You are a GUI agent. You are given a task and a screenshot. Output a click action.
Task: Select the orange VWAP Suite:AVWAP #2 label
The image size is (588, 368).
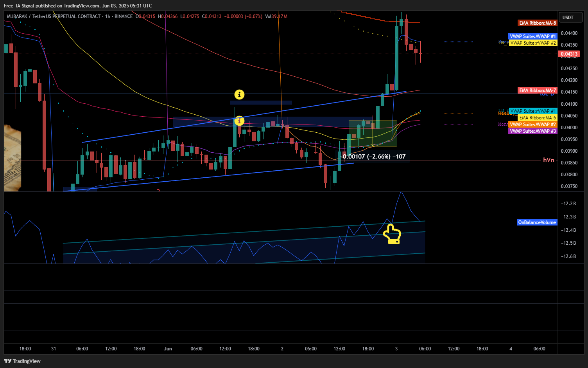coord(533,124)
